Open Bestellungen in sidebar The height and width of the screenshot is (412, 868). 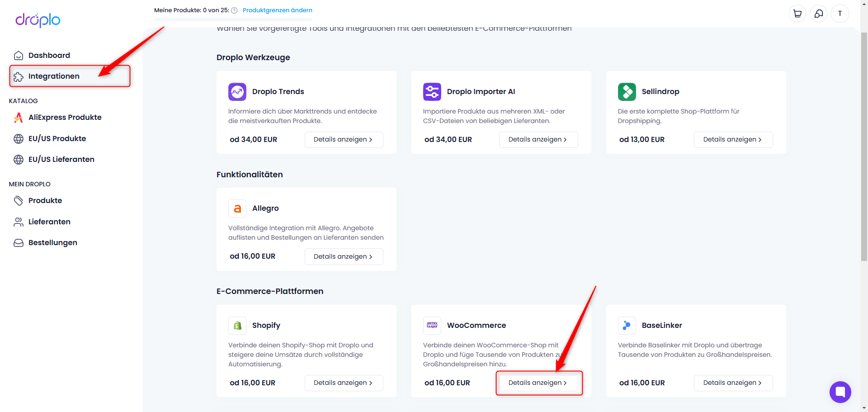click(x=53, y=242)
